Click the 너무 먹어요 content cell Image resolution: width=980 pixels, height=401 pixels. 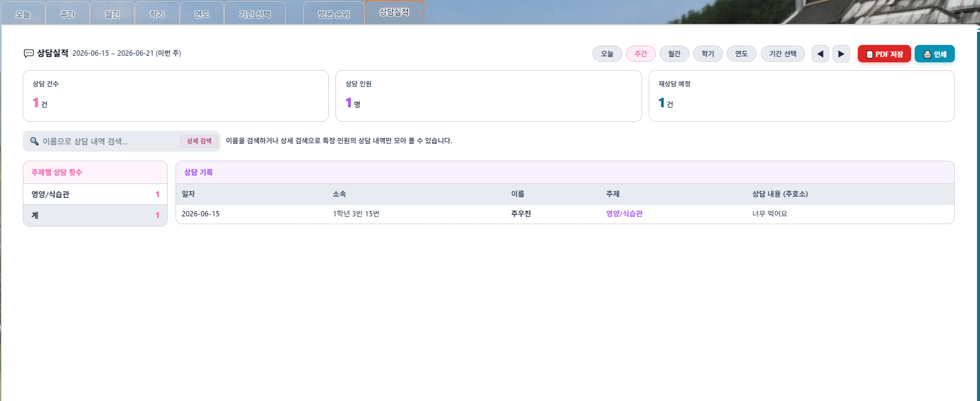pos(770,214)
